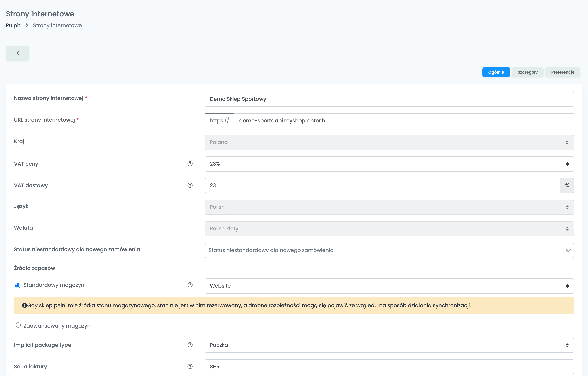This screenshot has width=588, height=376.
Task: Open help icon next to VAT ceny
Action: pos(190,164)
